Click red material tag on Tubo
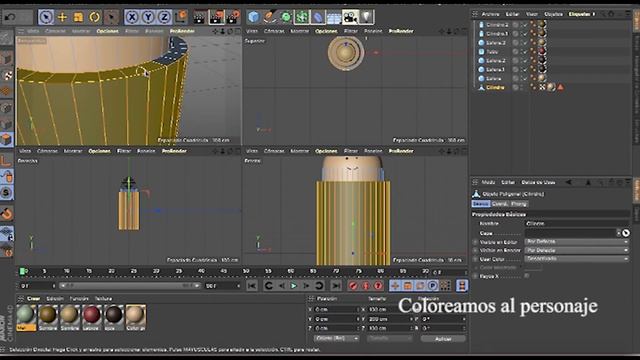This screenshot has height=360, width=640. [x=542, y=51]
